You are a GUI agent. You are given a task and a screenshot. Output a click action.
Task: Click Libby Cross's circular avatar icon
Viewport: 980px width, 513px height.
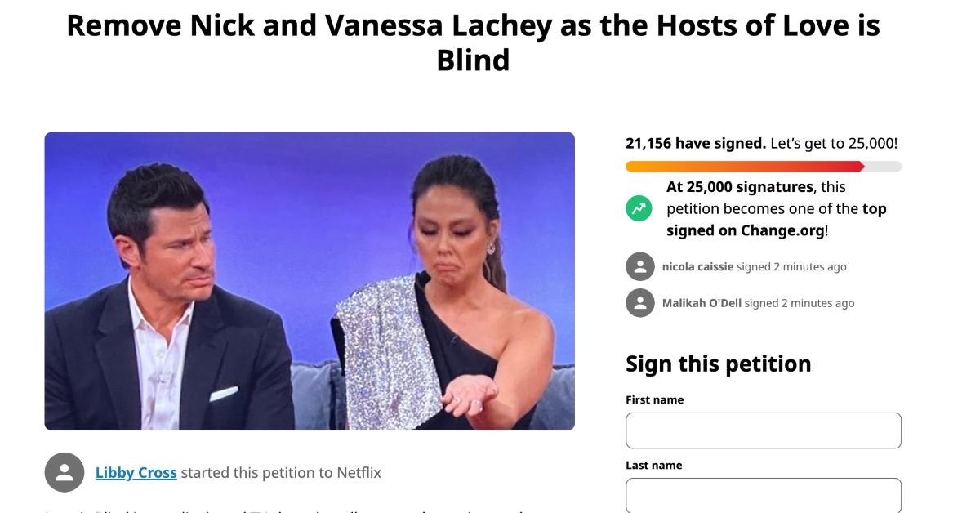point(63,472)
